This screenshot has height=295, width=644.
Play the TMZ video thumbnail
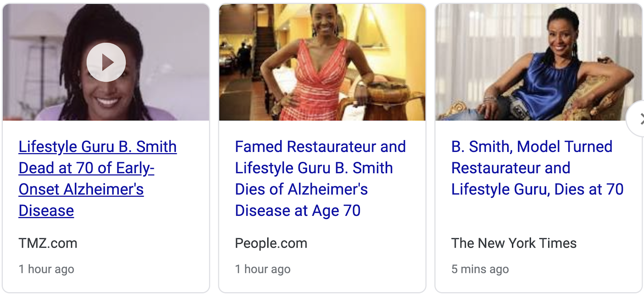[106, 62]
